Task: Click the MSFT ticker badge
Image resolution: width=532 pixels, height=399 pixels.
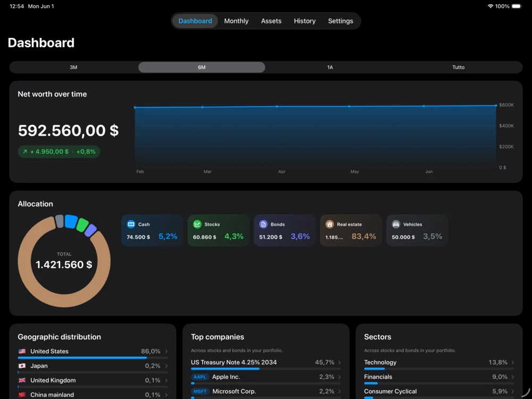Action: (200, 391)
